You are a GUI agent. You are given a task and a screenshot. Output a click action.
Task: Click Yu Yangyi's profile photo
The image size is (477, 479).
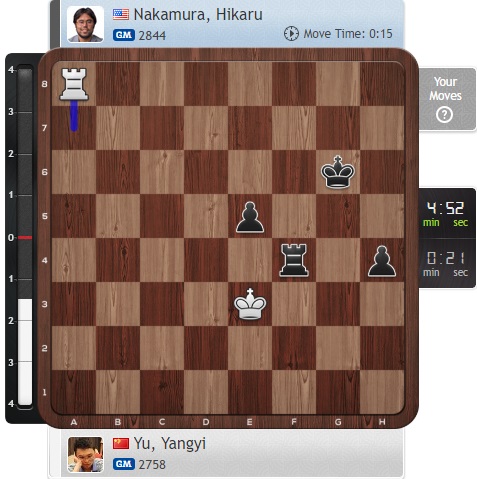point(85,455)
